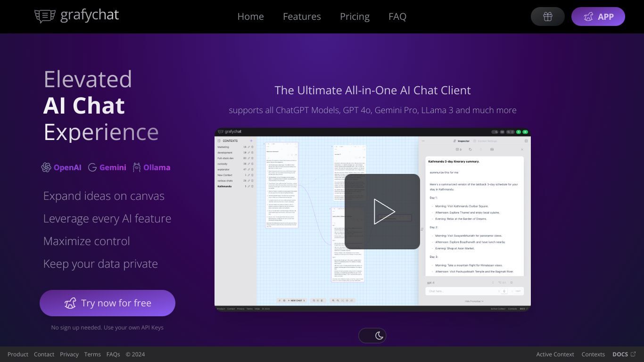Click the Gemini label text

tap(113, 167)
